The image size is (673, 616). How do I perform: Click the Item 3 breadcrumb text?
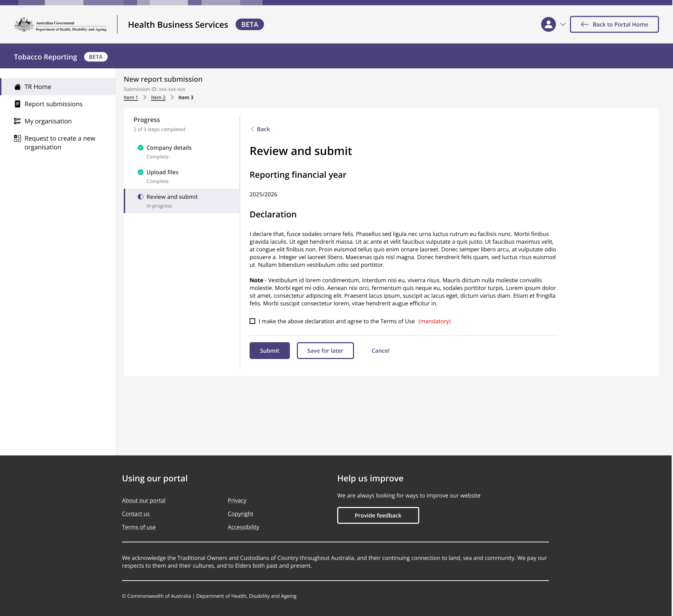186,97
